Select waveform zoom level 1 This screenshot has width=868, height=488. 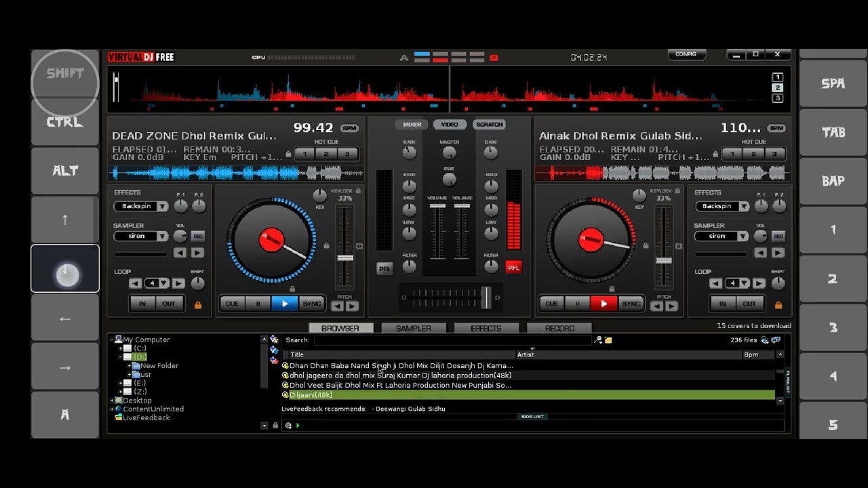[x=778, y=77]
